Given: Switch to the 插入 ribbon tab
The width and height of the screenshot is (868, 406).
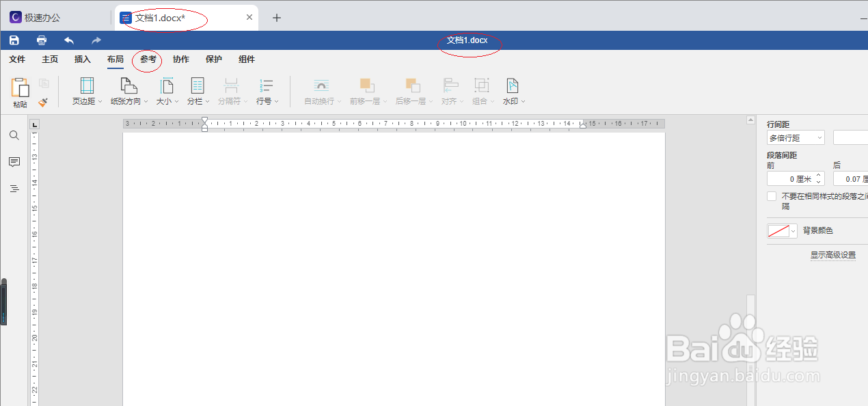Looking at the screenshot, I should 82,59.
